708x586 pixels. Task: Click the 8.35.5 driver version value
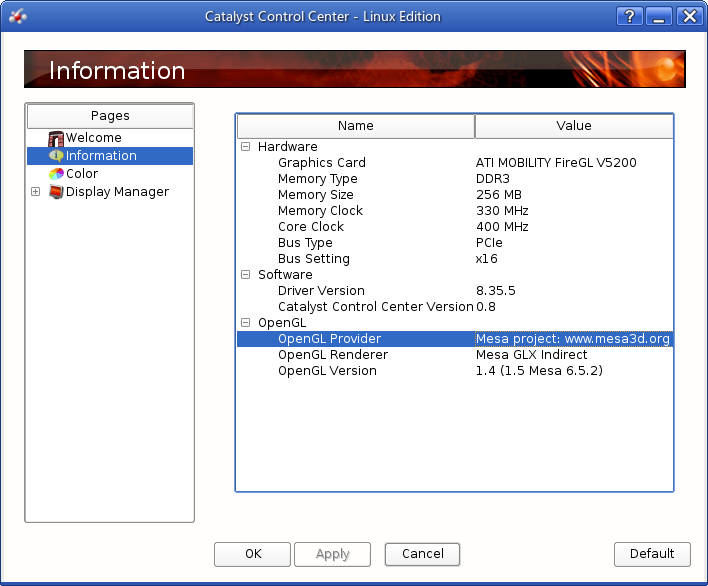click(495, 291)
